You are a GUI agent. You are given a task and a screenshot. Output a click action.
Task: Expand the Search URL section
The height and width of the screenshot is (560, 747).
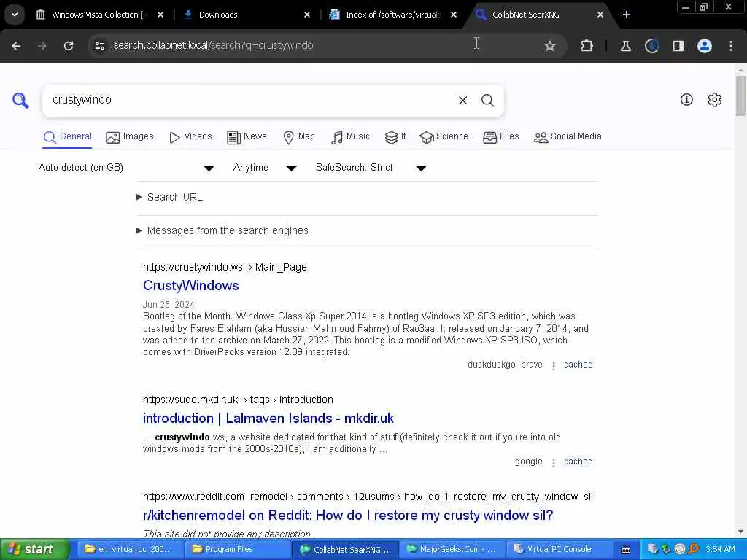[x=169, y=197]
